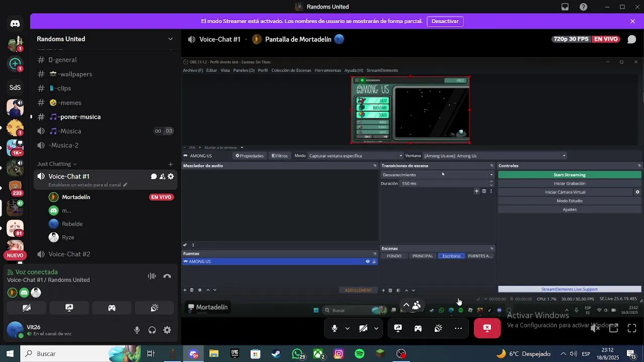This screenshot has width=644, height=362.
Task: Open activities gamepad in stream controls
Action: [418, 328]
